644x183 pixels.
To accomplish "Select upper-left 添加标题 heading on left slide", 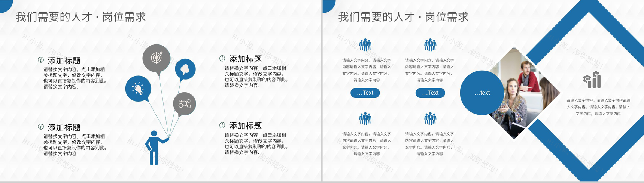I will click(64, 61).
